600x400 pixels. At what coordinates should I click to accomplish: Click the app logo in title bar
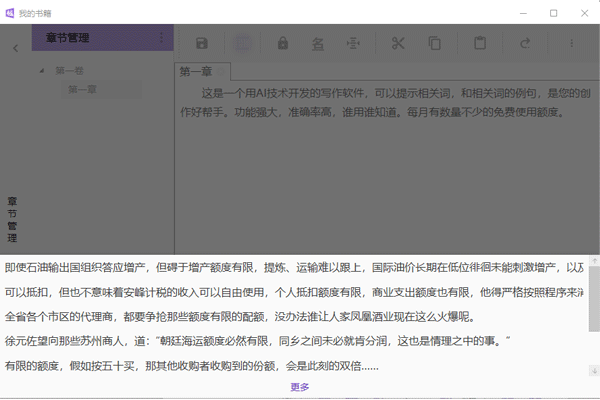[10, 13]
